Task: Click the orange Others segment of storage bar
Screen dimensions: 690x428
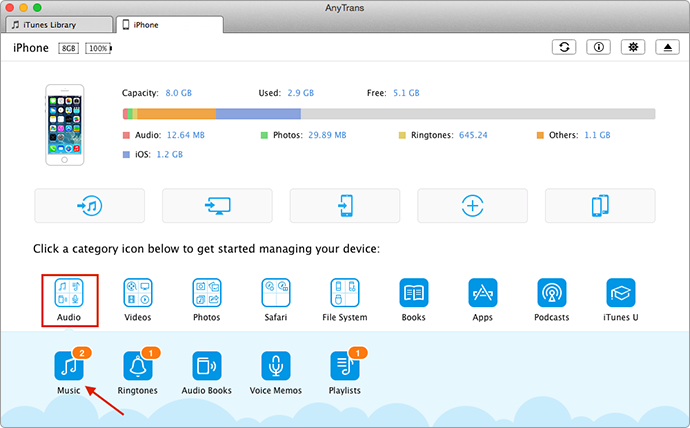Action: point(176,114)
